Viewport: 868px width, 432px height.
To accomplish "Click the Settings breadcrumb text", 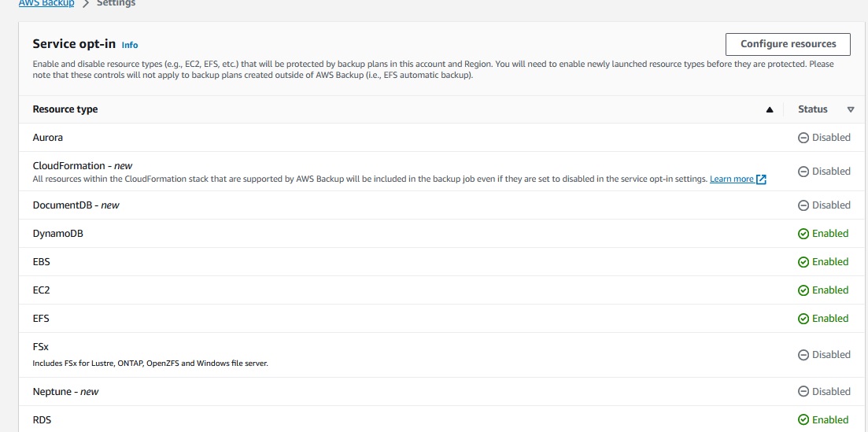I will tap(116, 3).
